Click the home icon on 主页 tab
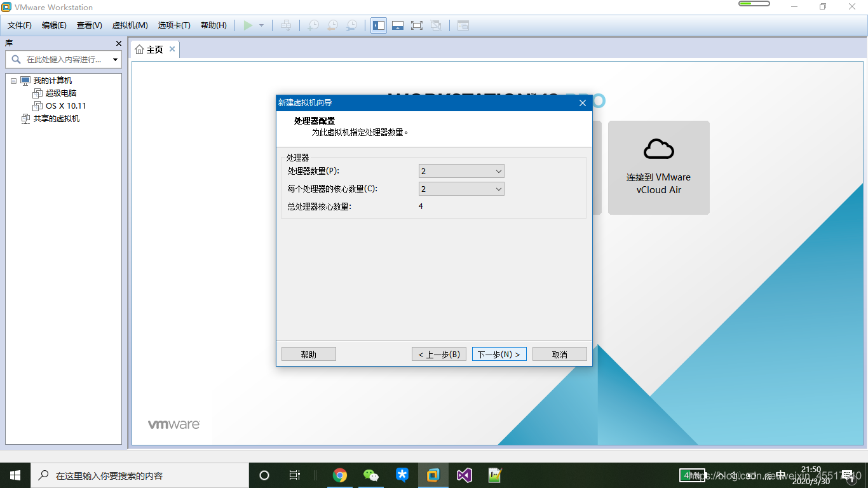This screenshot has height=488, width=868. click(140, 50)
